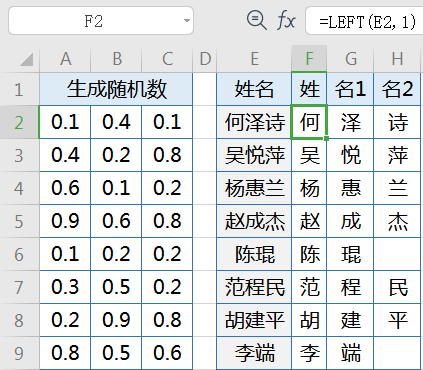
Task: Select the cell containing 范程民
Action: click(254, 287)
